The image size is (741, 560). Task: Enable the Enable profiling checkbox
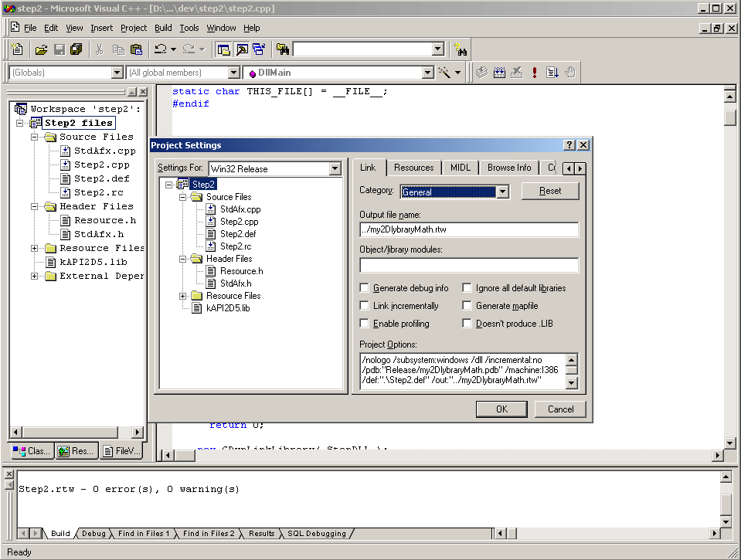[x=365, y=323]
